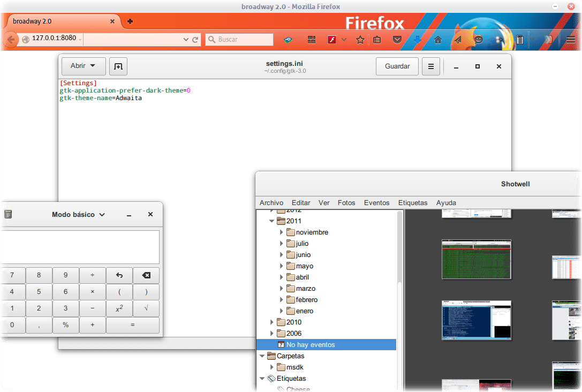Maximize the settings.ini gedit window
The height and width of the screenshot is (392, 582).
coord(478,66)
